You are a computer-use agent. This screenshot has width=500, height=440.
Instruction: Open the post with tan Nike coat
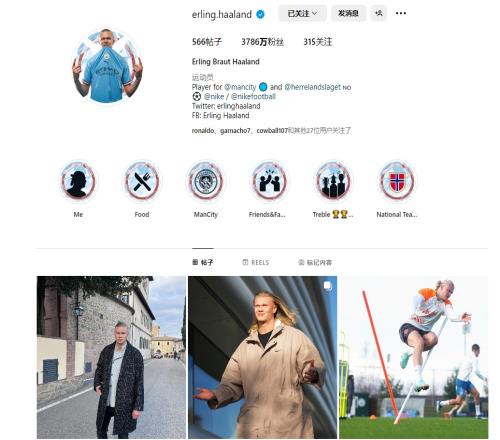(x=262, y=357)
